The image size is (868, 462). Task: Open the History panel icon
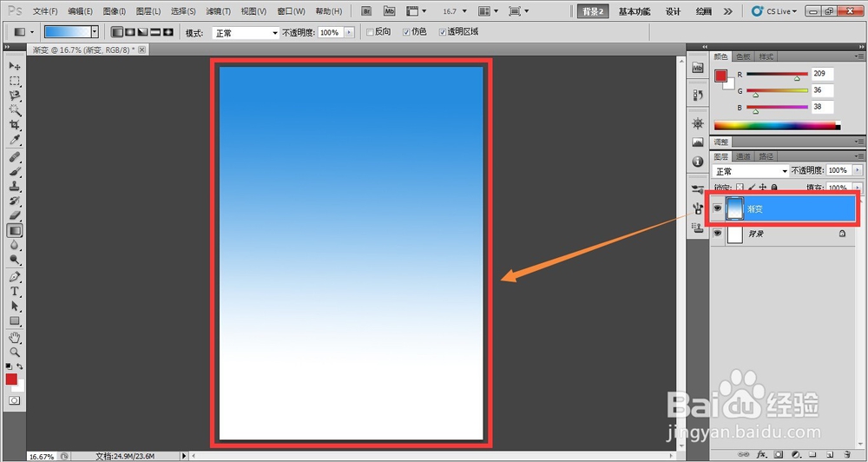[698, 95]
